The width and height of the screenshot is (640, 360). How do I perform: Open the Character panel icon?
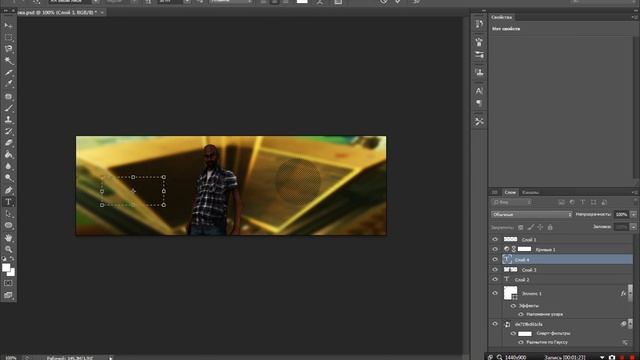tap(479, 91)
